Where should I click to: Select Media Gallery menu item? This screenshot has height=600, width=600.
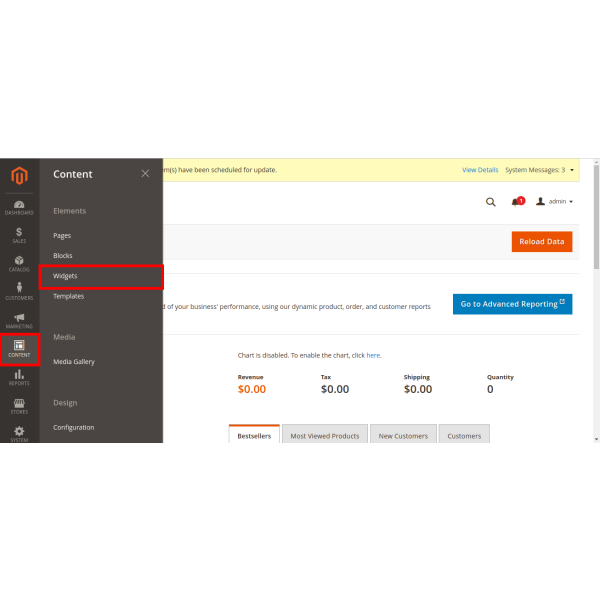click(x=74, y=361)
